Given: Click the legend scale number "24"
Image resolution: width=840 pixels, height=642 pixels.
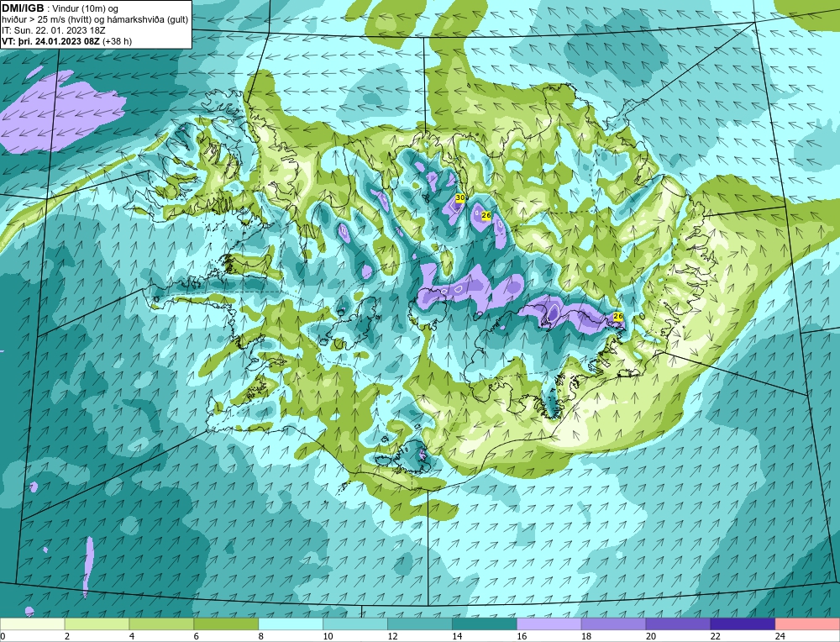Looking at the screenshot, I should [780, 636].
